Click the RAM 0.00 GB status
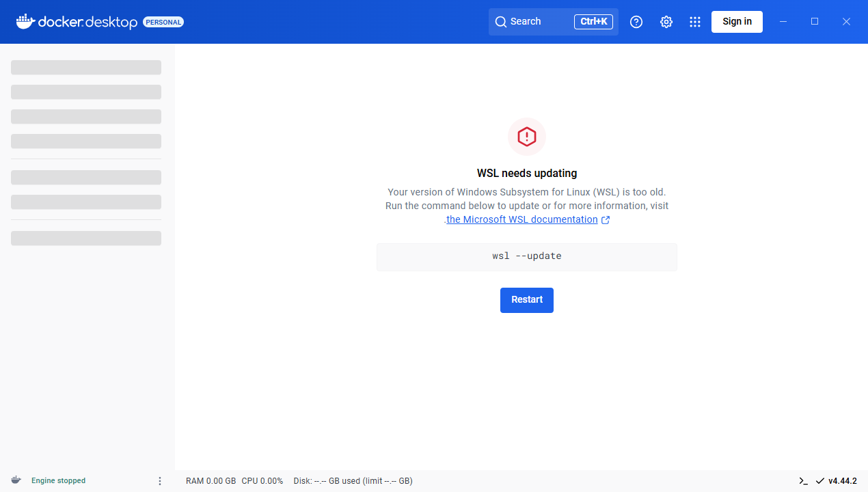This screenshot has height=492, width=868. pos(211,481)
